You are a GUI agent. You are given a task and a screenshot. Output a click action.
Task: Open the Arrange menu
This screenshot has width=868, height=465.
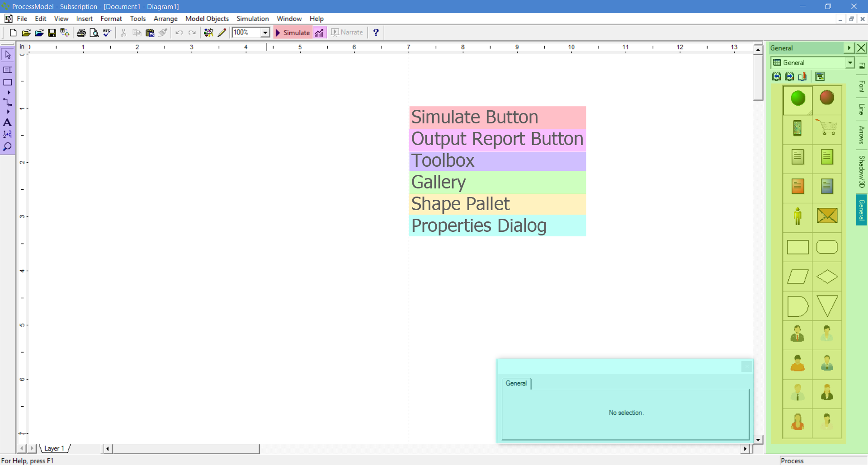[x=165, y=19]
